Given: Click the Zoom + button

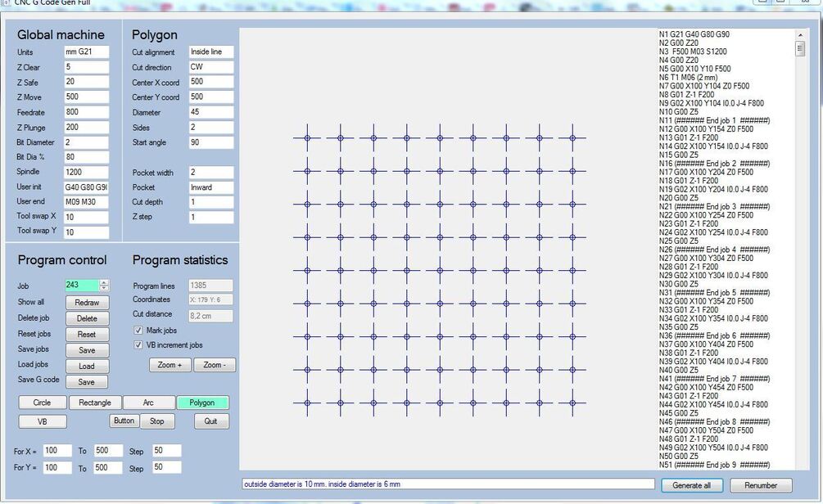Looking at the screenshot, I should click(170, 365).
